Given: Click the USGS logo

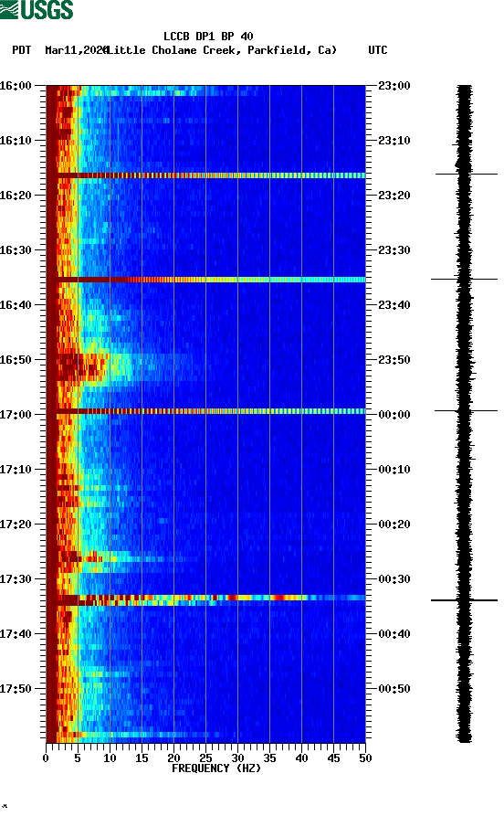Looking at the screenshot, I should [37, 9].
